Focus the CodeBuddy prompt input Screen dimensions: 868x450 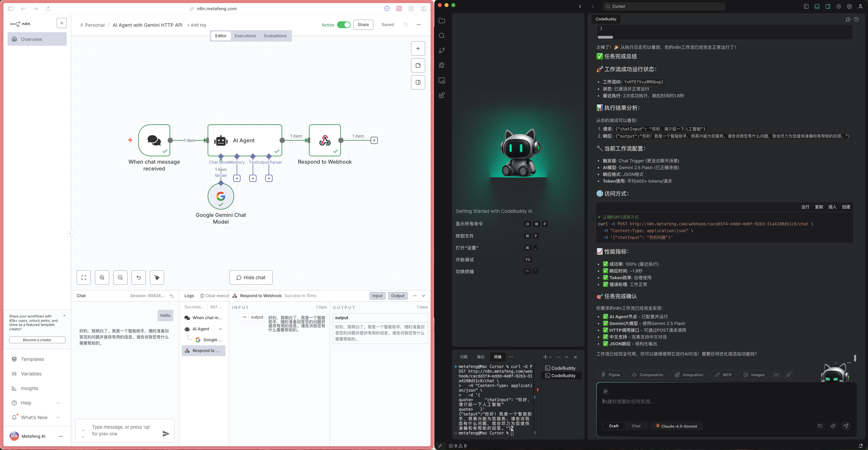(726, 402)
